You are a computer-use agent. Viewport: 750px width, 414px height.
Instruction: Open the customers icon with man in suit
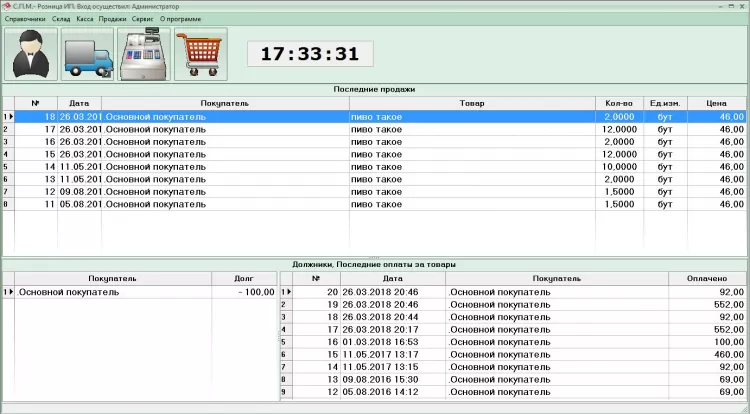click(x=31, y=54)
